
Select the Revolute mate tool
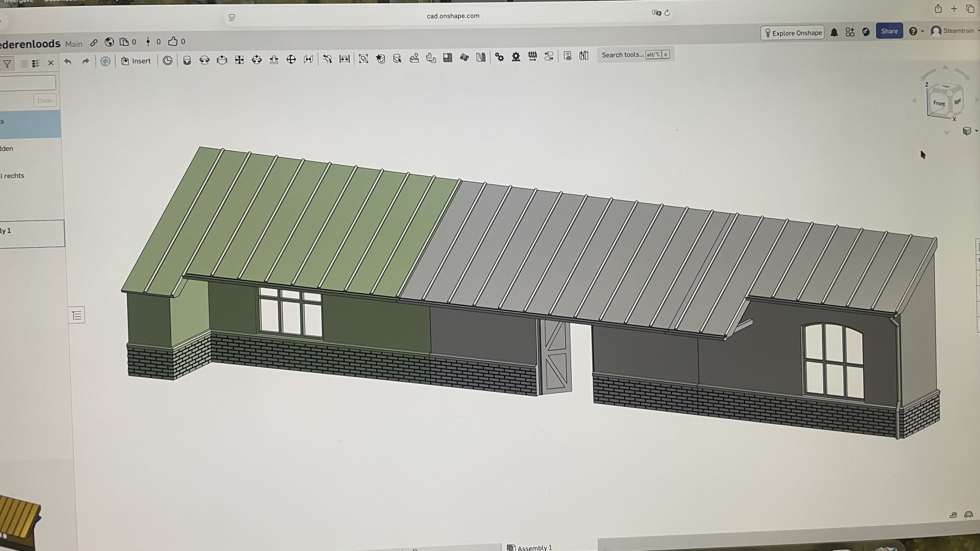click(x=204, y=60)
